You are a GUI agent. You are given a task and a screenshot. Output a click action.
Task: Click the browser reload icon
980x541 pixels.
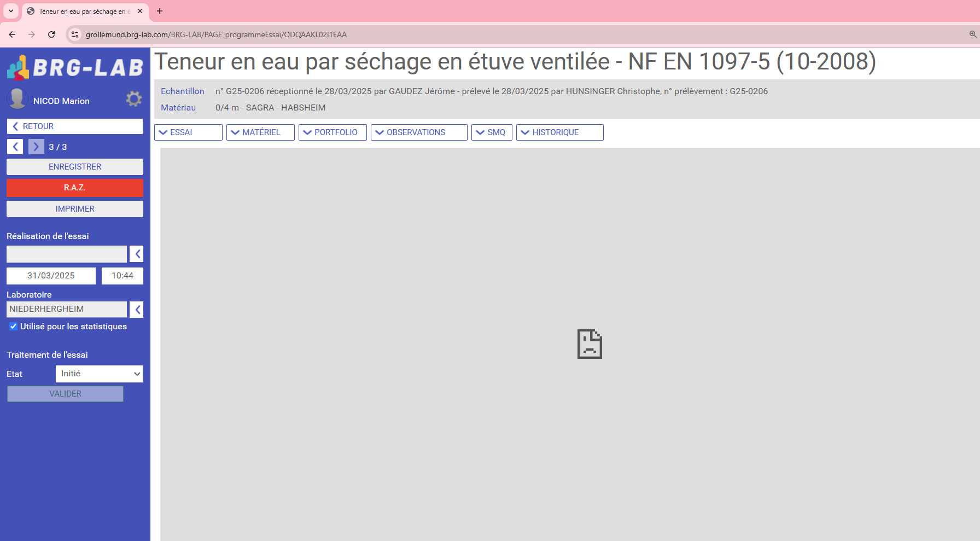coord(51,34)
